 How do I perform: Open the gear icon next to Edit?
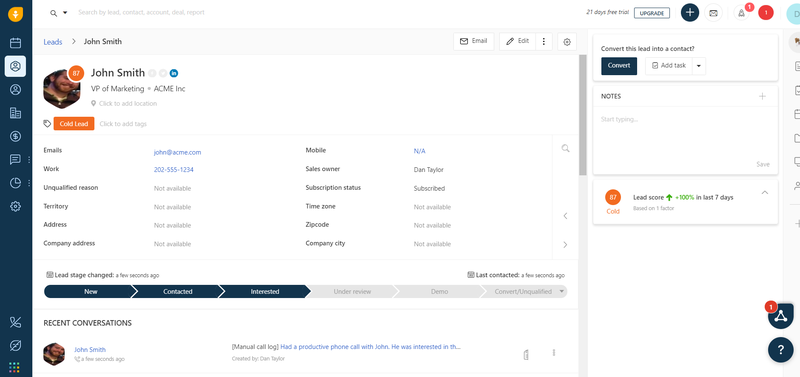tap(567, 42)
